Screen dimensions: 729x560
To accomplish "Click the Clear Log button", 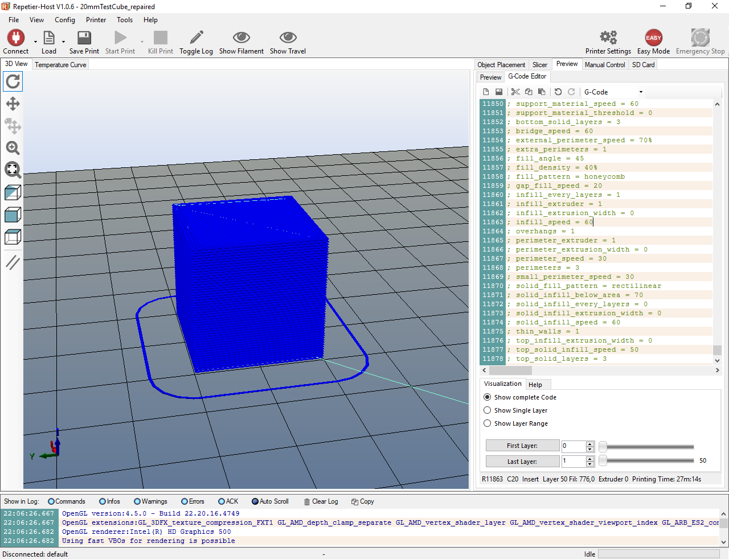I will coord(321,501).
